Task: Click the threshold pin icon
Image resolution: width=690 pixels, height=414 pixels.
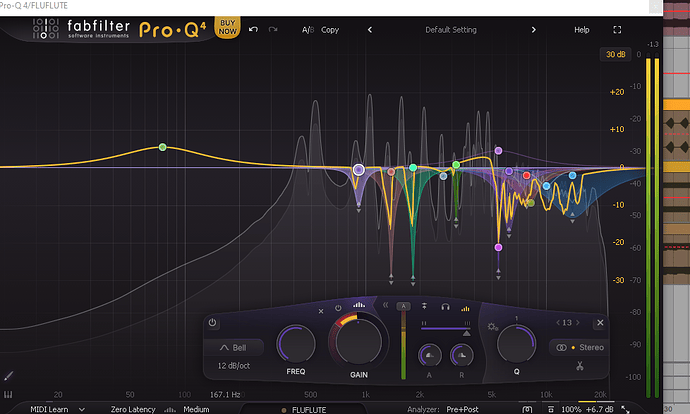Action: (424, 306)
